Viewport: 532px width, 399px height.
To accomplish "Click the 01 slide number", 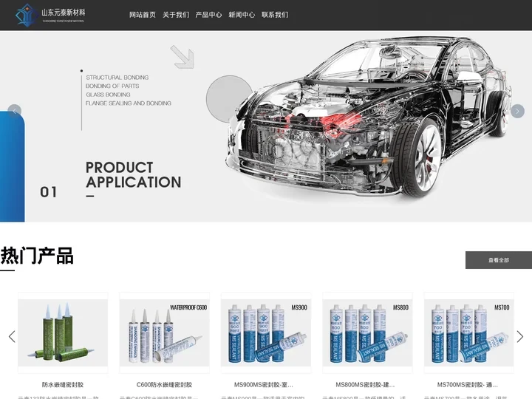I will pyautogui.click(x=49, y=192).
